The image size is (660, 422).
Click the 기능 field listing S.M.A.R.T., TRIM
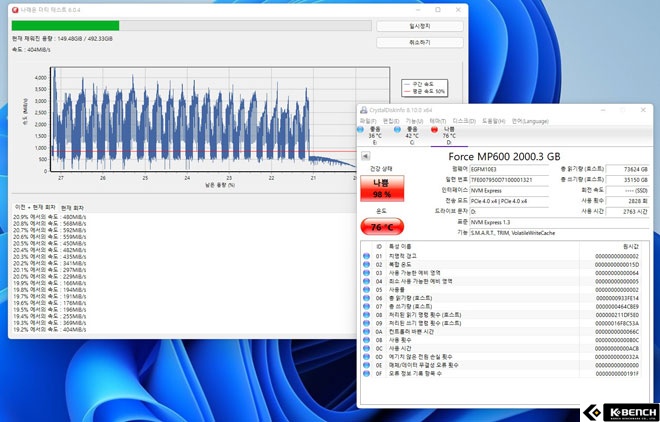559,233
